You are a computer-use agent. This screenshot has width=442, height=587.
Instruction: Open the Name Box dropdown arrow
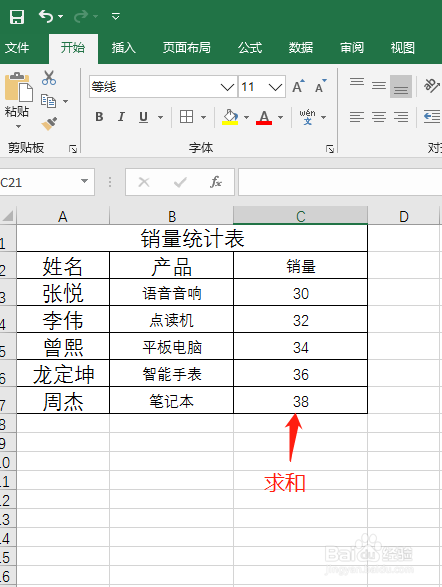coord(84,182)
